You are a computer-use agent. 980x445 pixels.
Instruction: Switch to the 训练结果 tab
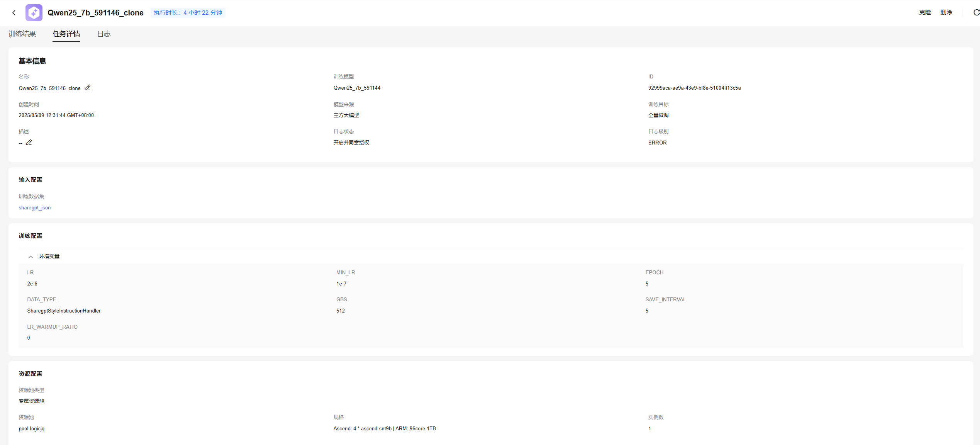(22, 34)
